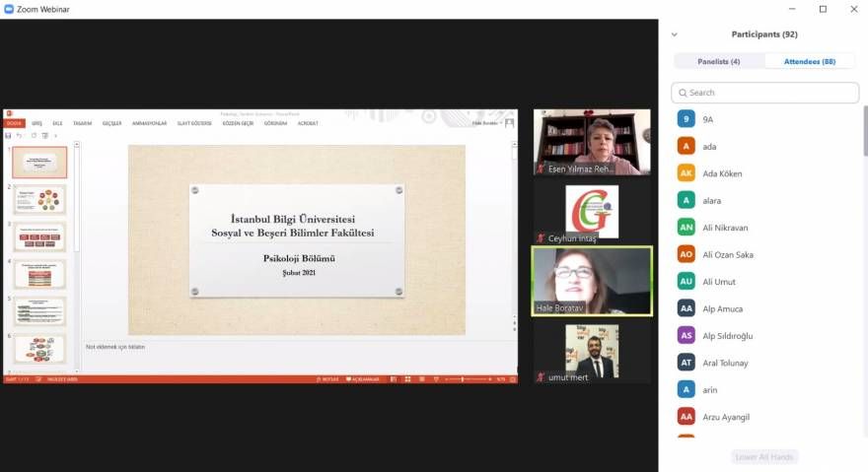Image resolution: width=868 pixels, height=472 pixels.
Task: Click the Slide Show view icon
Action: coord(436,379)
